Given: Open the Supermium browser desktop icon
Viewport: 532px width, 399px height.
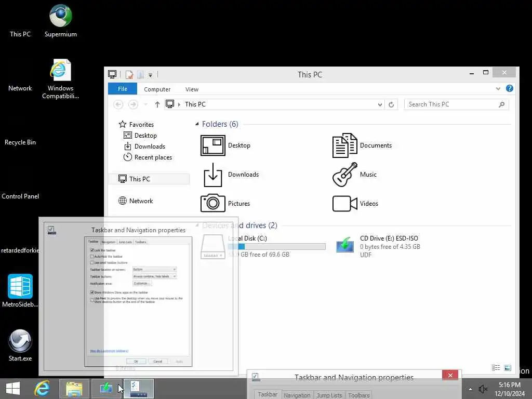Looking at the screenshot, I should 60,20.
